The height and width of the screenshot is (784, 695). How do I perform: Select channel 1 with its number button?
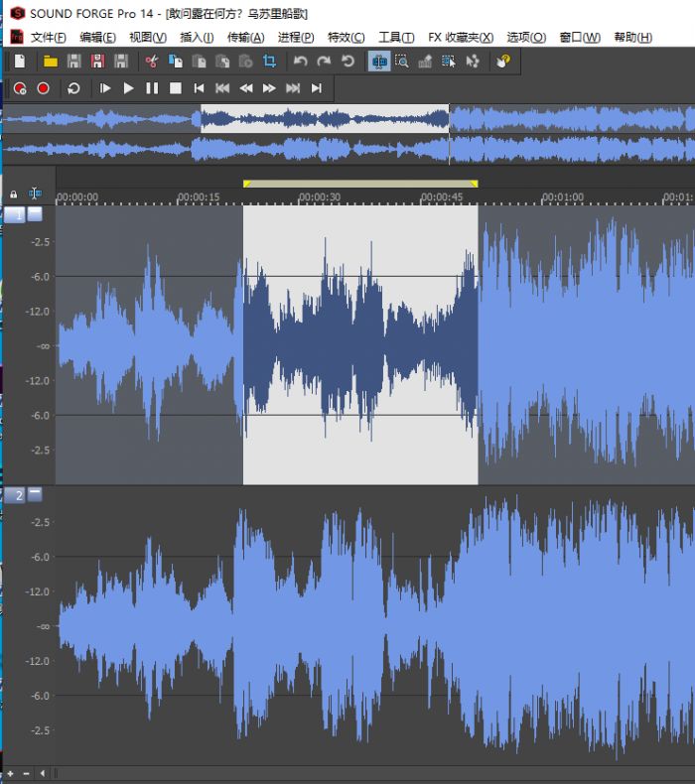(x=15, y=215)
